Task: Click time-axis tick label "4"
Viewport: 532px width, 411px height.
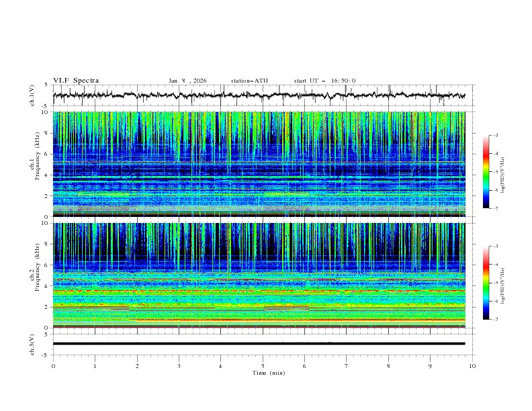Action: 220,366
